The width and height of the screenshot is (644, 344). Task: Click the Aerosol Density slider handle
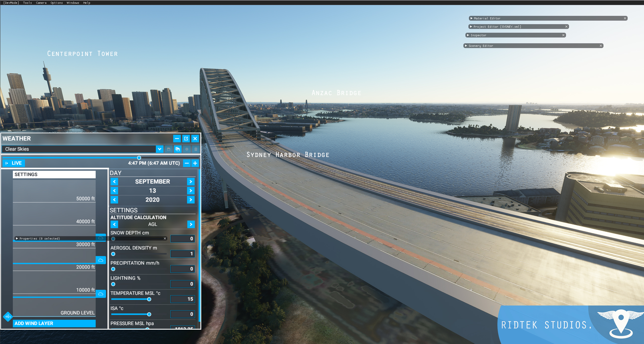click(113, 254)
